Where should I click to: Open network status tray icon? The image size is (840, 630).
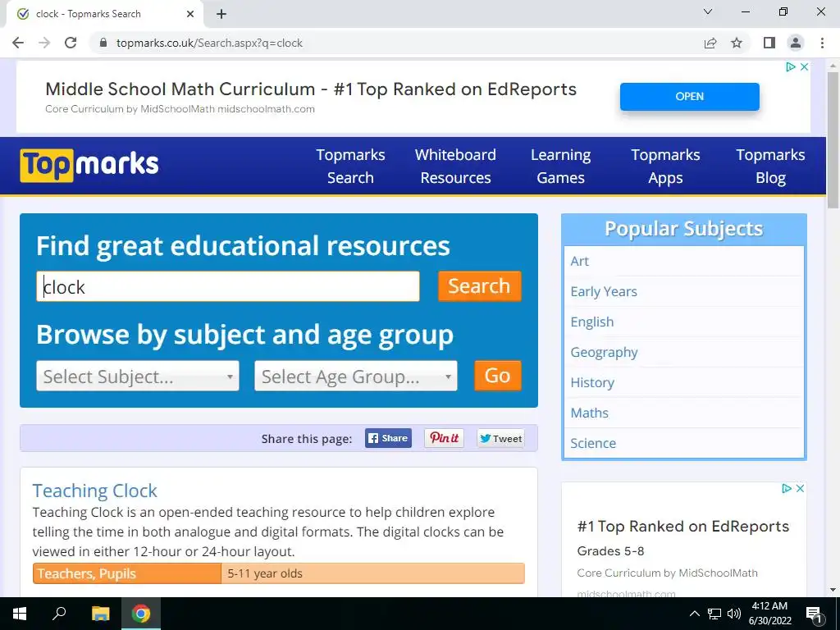[x=714, y=614]
